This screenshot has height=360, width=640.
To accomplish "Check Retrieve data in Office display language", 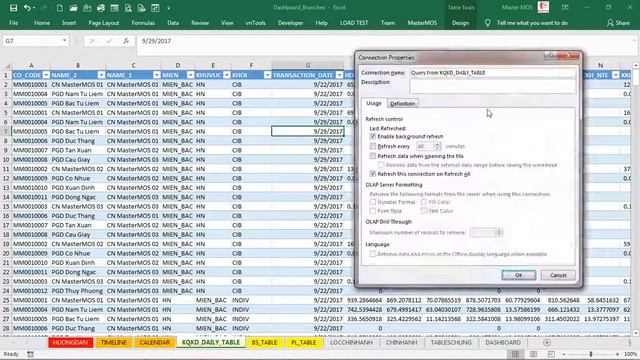I will coord(373,254).
